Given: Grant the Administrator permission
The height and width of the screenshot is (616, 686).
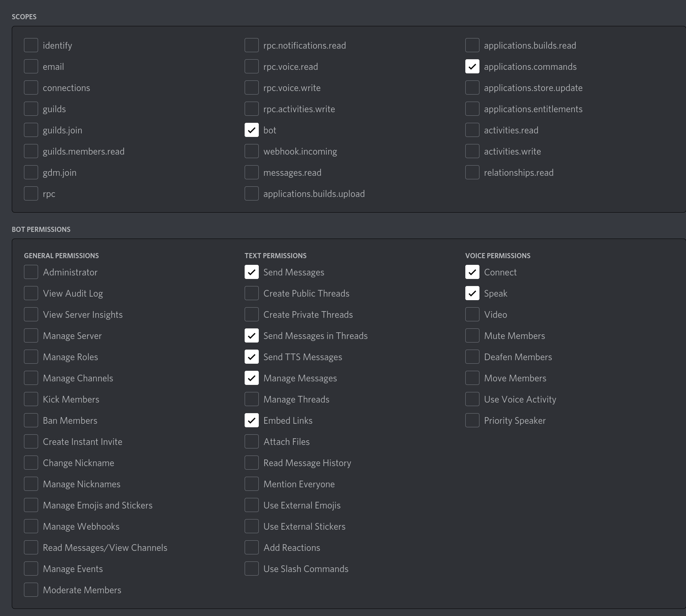Looking at the screenshot, I should click(31, 272).
